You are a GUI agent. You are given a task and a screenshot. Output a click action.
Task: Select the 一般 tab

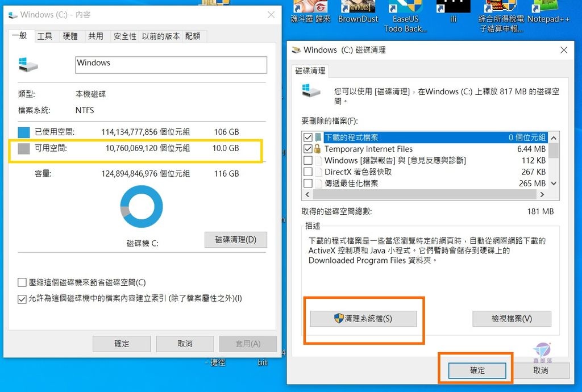point(20,35)
